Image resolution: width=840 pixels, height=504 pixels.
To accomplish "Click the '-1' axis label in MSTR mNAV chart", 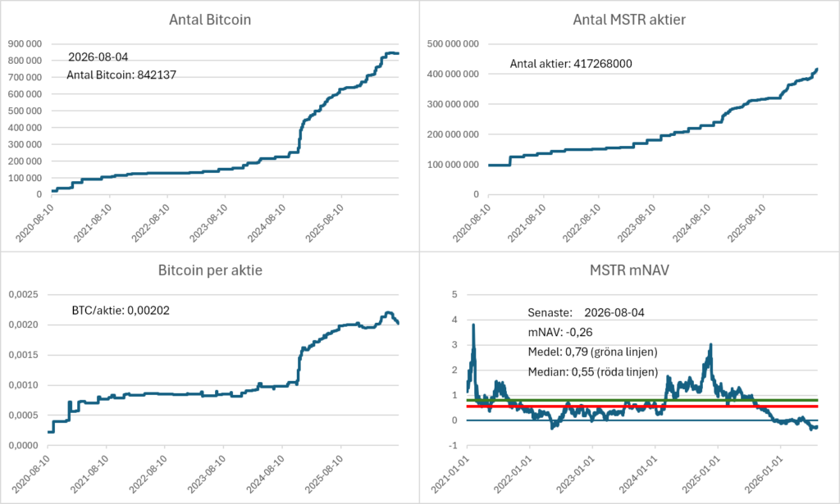I will (453, 446).
